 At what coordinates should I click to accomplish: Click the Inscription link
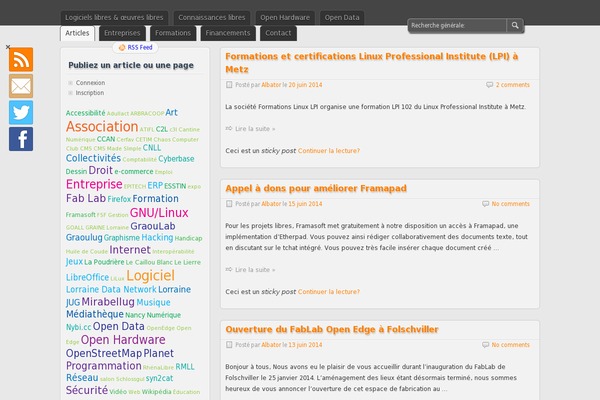(90, 93)
